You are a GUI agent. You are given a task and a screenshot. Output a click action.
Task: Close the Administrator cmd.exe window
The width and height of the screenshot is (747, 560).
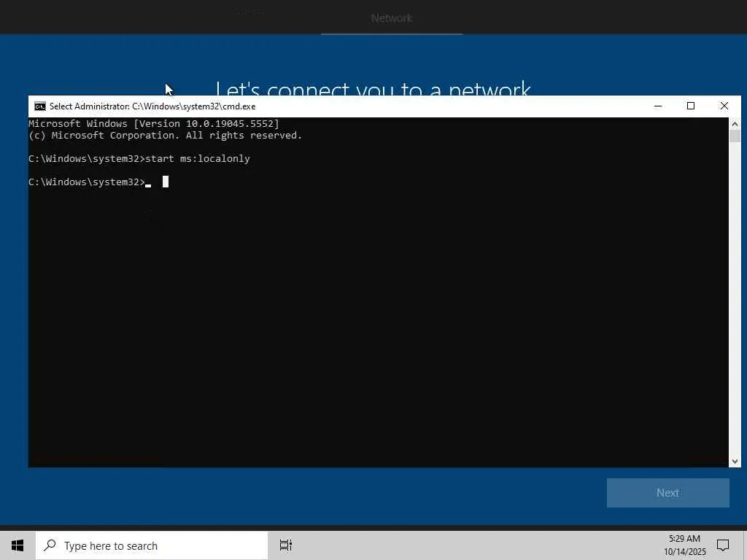(x=724, y=106)
